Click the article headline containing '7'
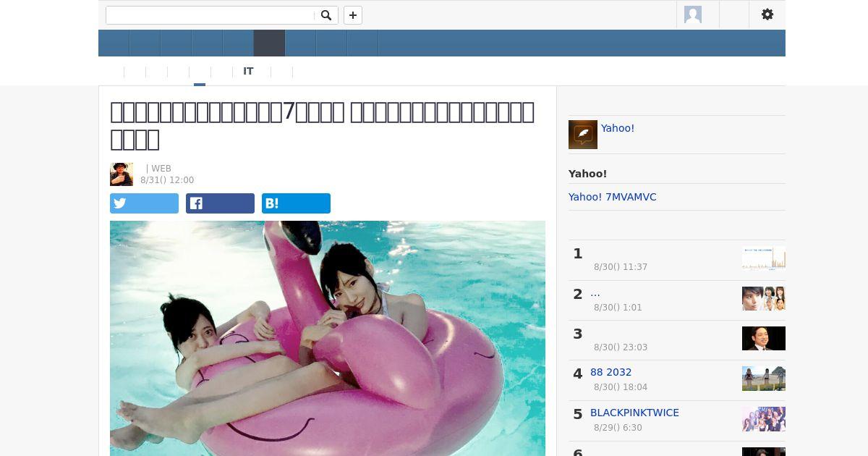Screen dimensions: 868x456 pyautogui.click(x=323, y=125)
